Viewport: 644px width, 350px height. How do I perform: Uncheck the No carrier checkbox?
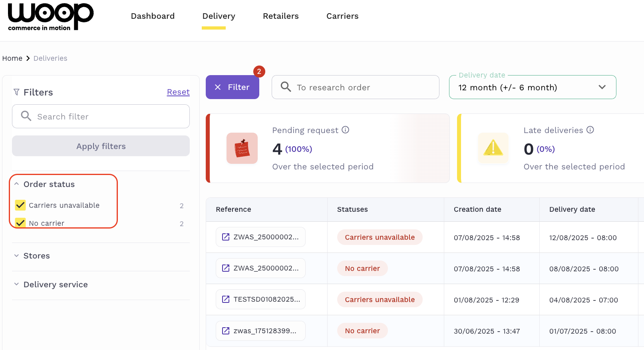[x=20, y=223]
